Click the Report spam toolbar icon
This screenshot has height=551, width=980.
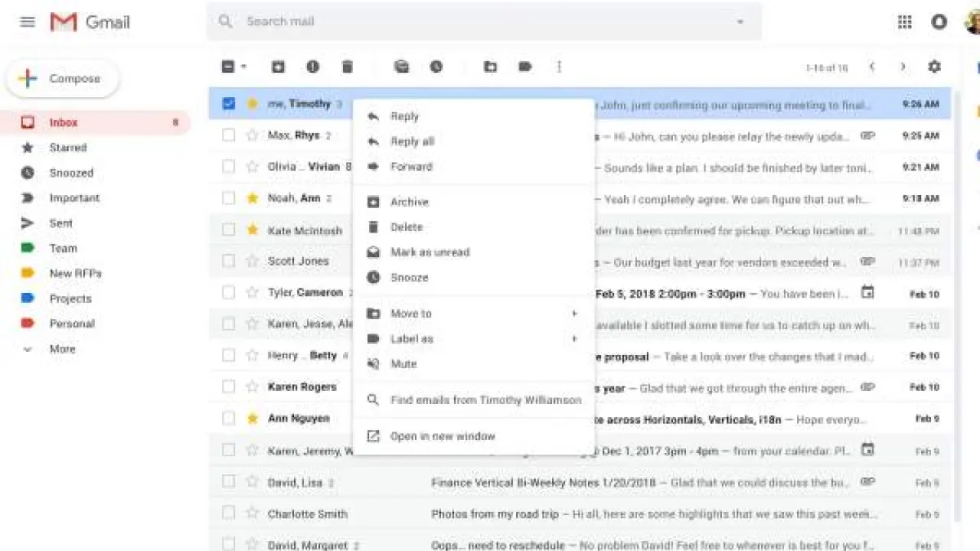pos(312,67)
